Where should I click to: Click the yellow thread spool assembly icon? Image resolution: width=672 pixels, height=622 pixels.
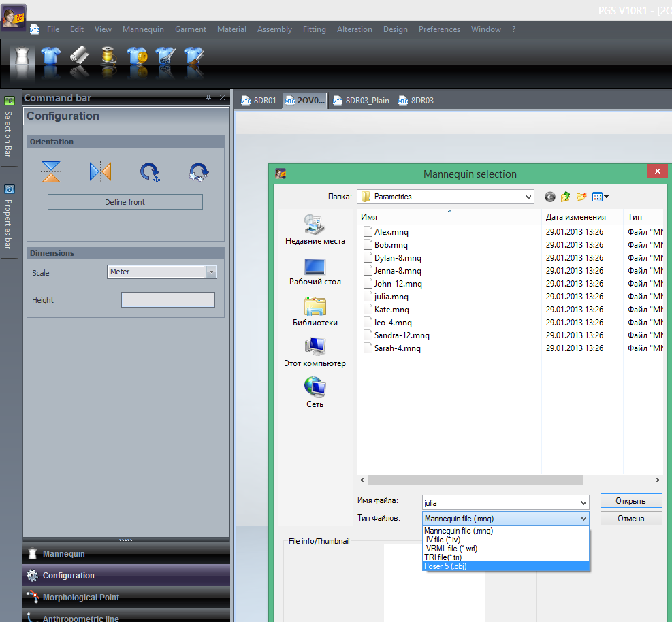click(108, 56)
